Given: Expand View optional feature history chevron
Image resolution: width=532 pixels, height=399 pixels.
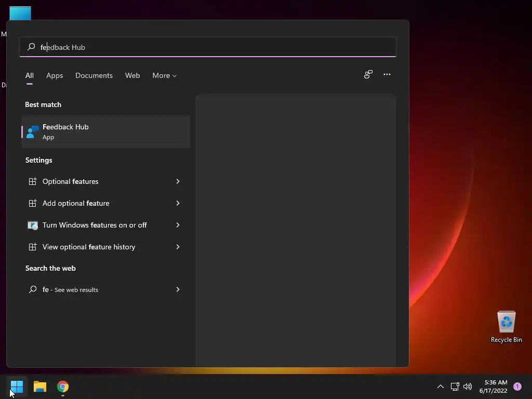Looking at the screenshot, I should [x=178, y=247].
